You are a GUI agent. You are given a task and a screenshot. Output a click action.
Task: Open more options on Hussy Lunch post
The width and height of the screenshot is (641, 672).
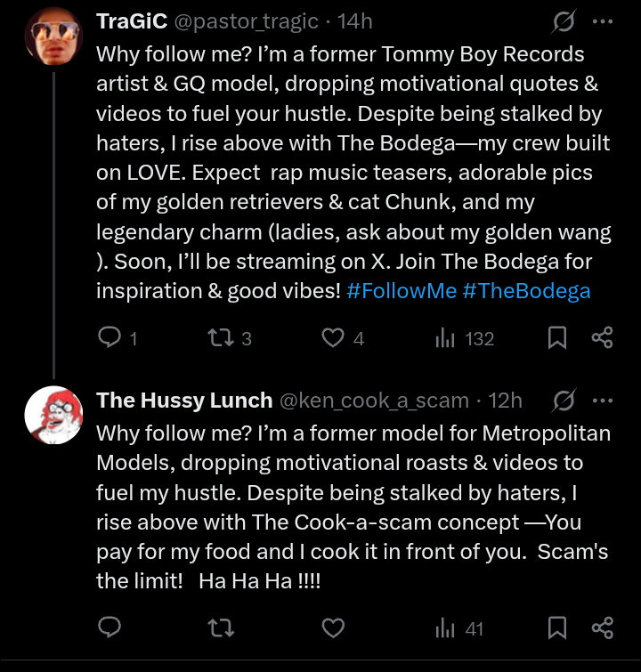coord(603,401)
